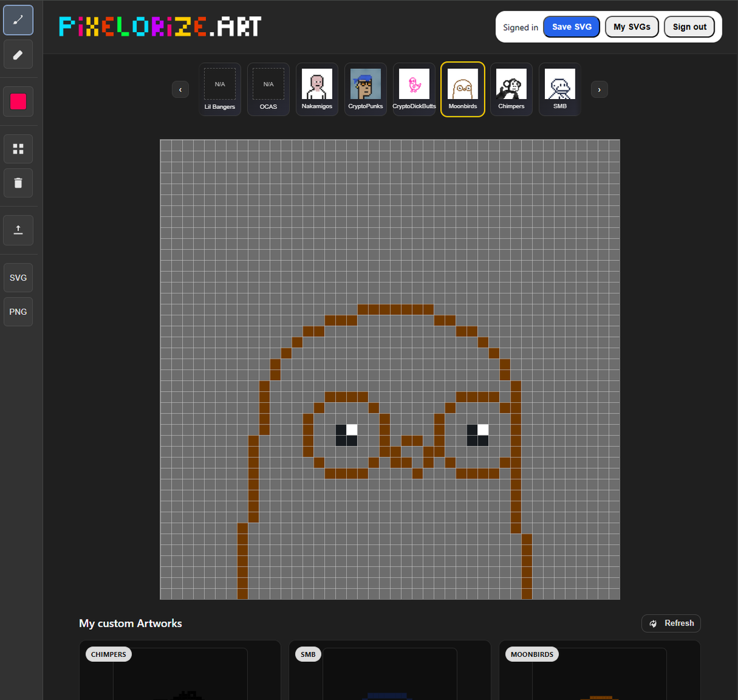
Task: Clear the canvas with the trash icon
Action: click(18, 183)
